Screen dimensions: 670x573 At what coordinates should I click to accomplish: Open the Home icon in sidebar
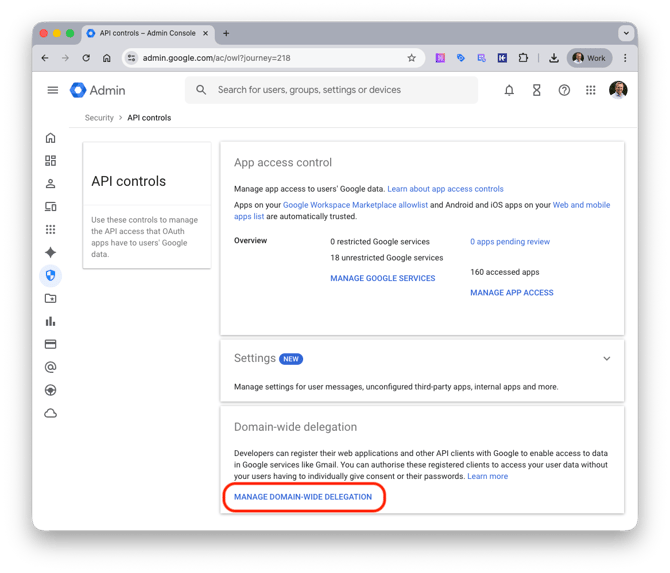pyautogui.click(x=51, y=138)
